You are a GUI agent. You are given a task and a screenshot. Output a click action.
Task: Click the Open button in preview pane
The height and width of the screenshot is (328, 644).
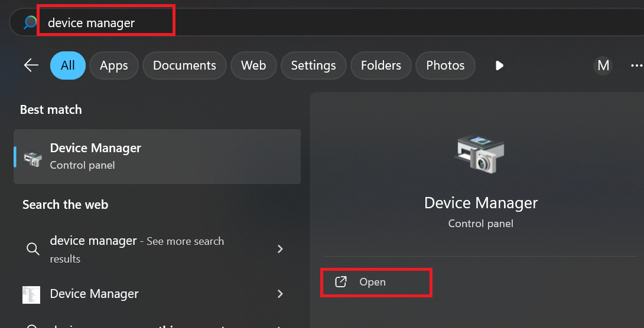(376, 283)
